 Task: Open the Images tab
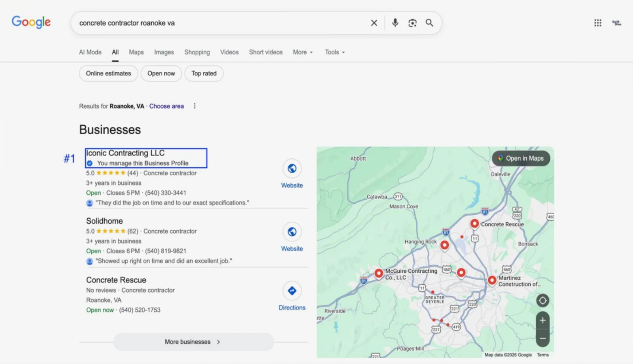click(164, 52)
